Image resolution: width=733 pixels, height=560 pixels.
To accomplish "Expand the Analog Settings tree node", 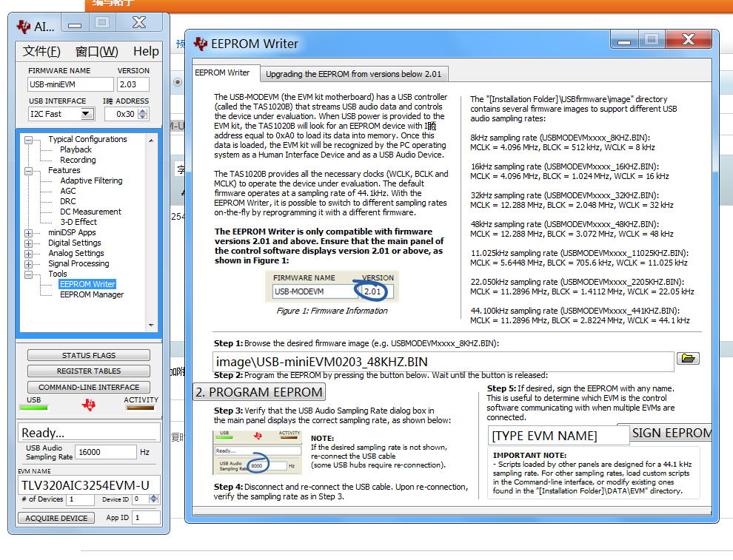I will pos(29,254).
